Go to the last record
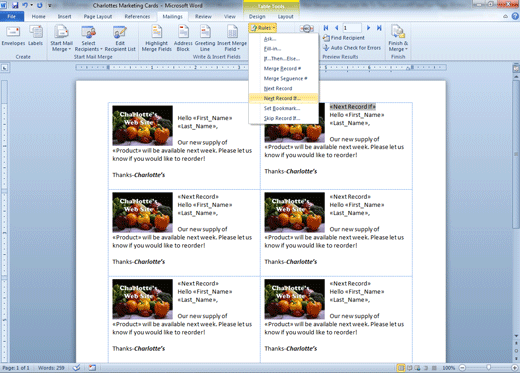The image size is (520, 373). [379, 28]
